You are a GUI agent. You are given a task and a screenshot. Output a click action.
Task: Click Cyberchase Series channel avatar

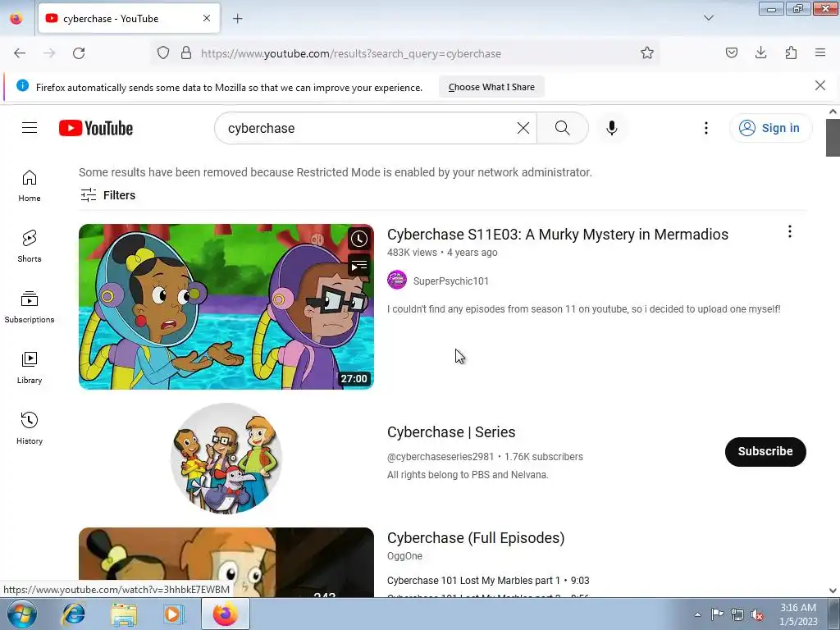(226, 458)
